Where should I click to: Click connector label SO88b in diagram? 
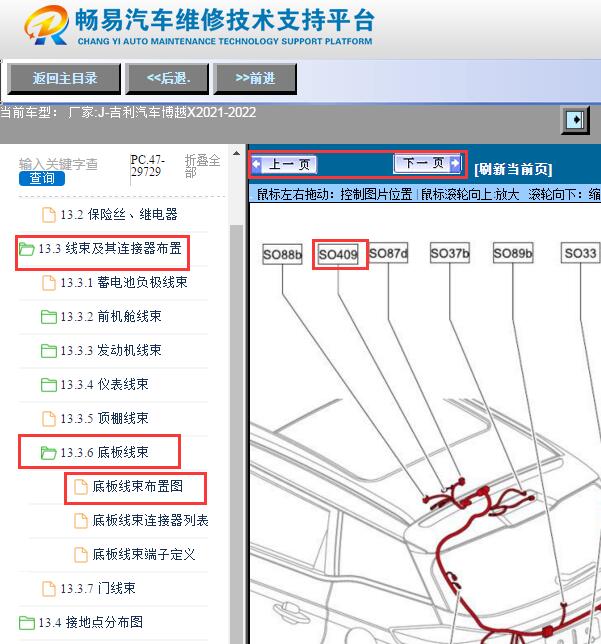coord(282,254)
